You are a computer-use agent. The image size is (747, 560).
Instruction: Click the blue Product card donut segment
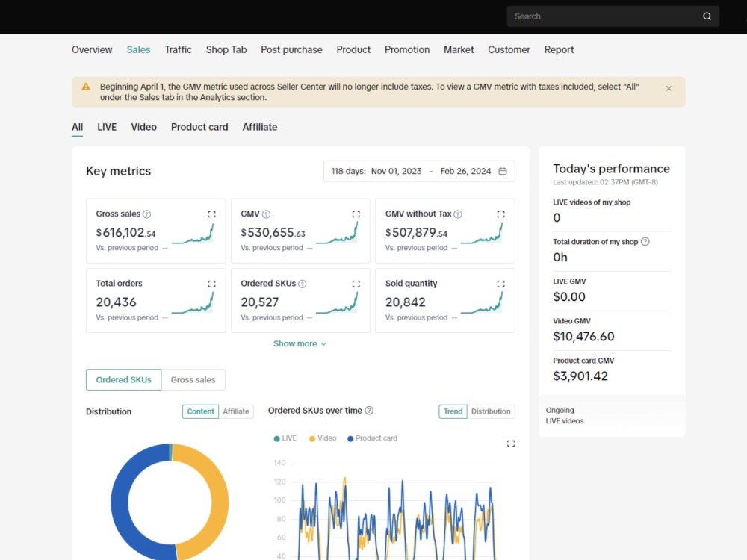[x=120, y=502]
